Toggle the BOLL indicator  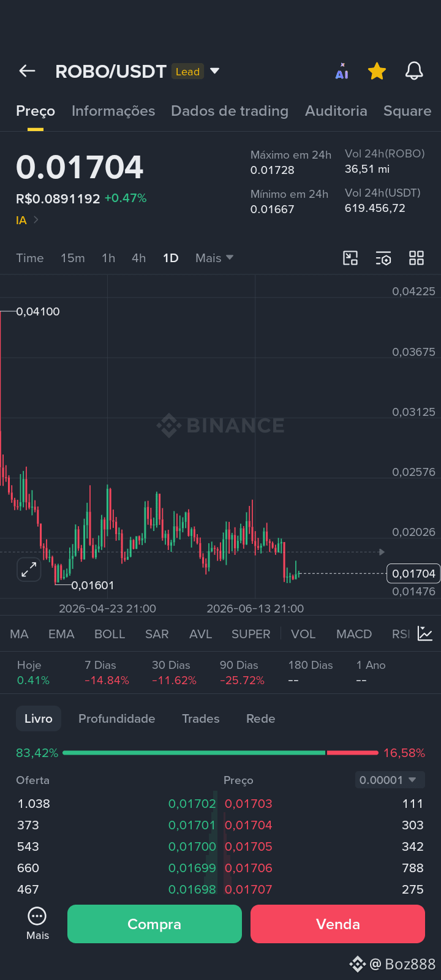click(110, 634)
